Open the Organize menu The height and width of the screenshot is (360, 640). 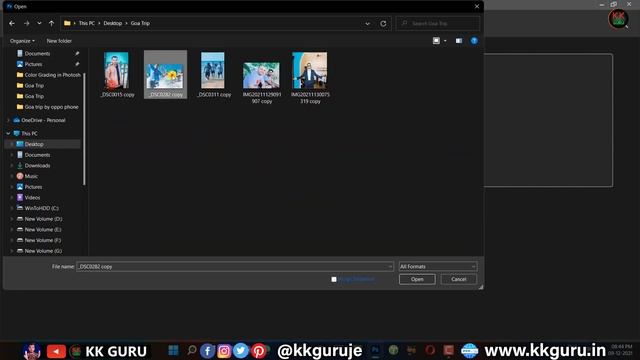click(22, 41)
